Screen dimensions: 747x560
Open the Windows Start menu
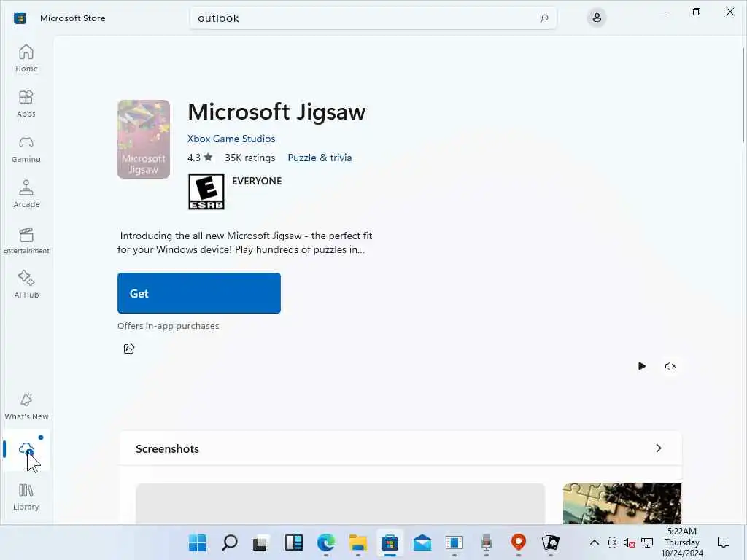pos(197,542)
